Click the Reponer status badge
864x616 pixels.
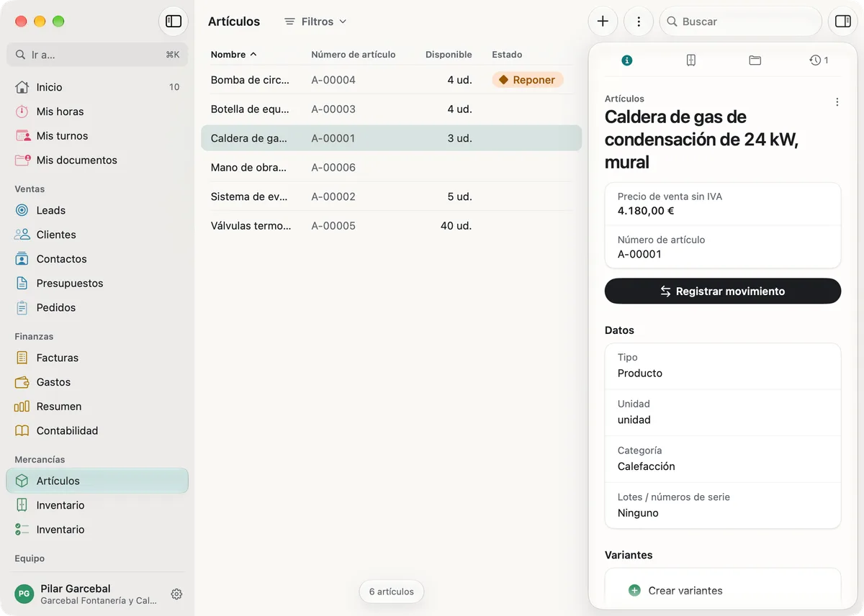point(528,80)
